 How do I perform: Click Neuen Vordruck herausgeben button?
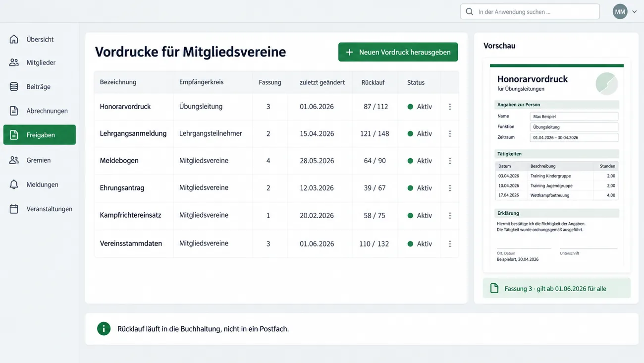tap(398, 52)
